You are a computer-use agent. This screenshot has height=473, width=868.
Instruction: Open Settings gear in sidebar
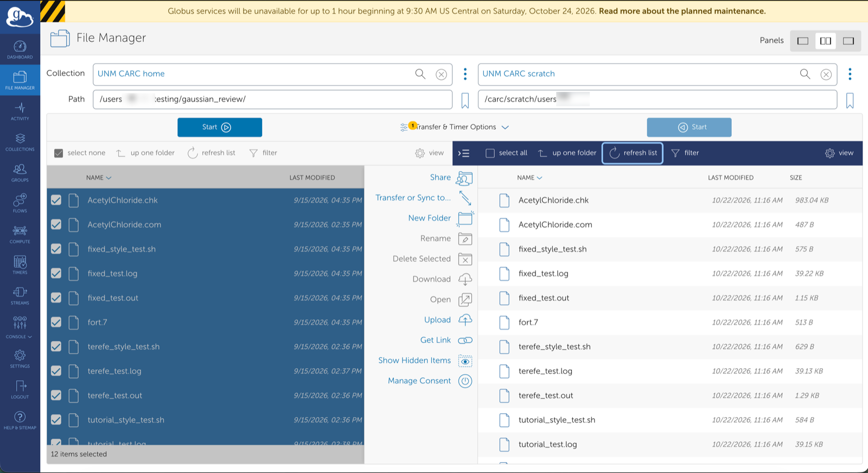[x=20, y=358]
